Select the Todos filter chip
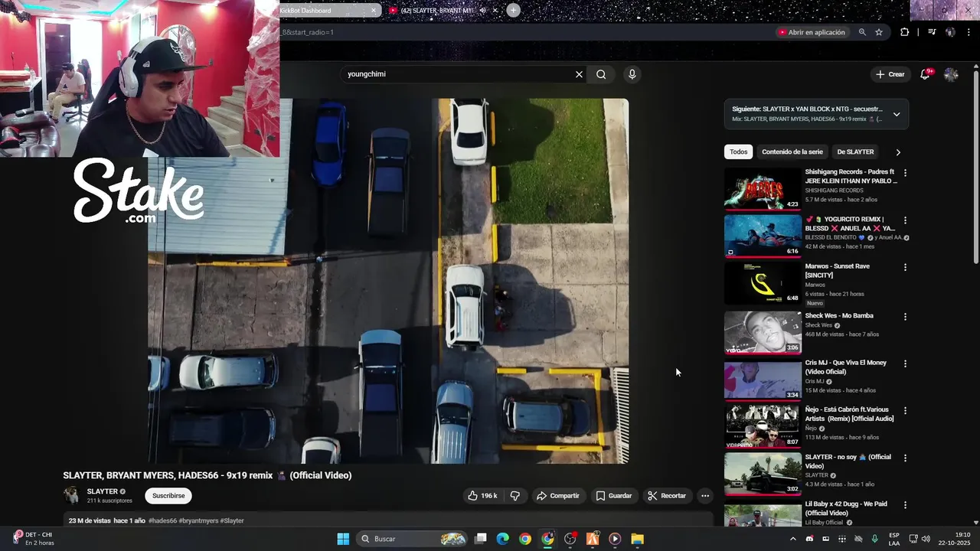 coord(739,152)
